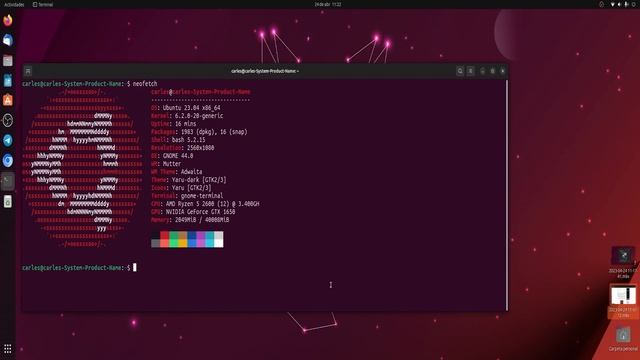This screenshot has width=640, height=360.
Task: Click the "GNOME 44.0" text
Action: pos(178,156)
